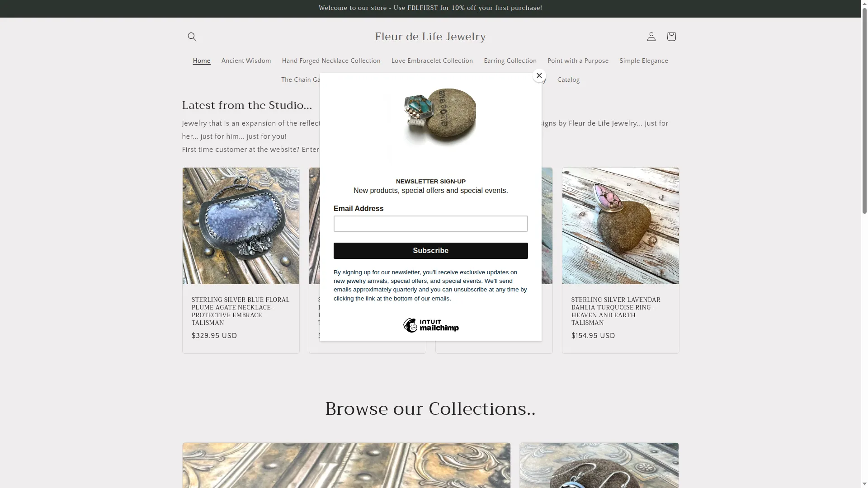Viewport: 868px width, 488px height.
Task: Open the Catalog menu item
Action: pos(568,80)
